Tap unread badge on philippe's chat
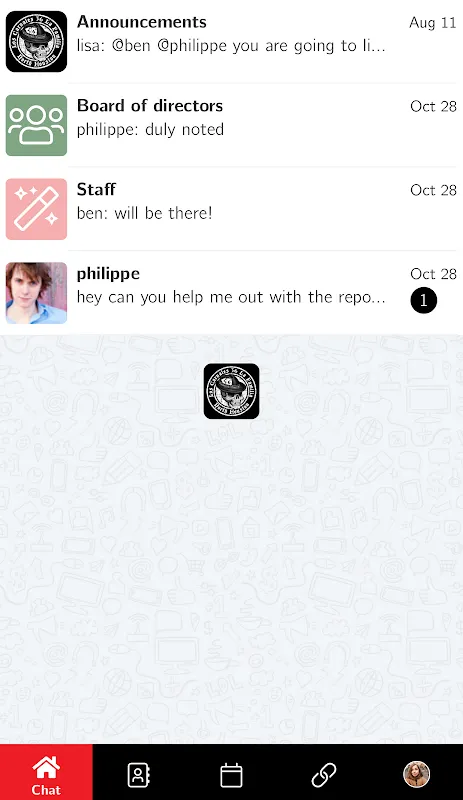Screen dimensions: 463x800 tap(424, 301)
